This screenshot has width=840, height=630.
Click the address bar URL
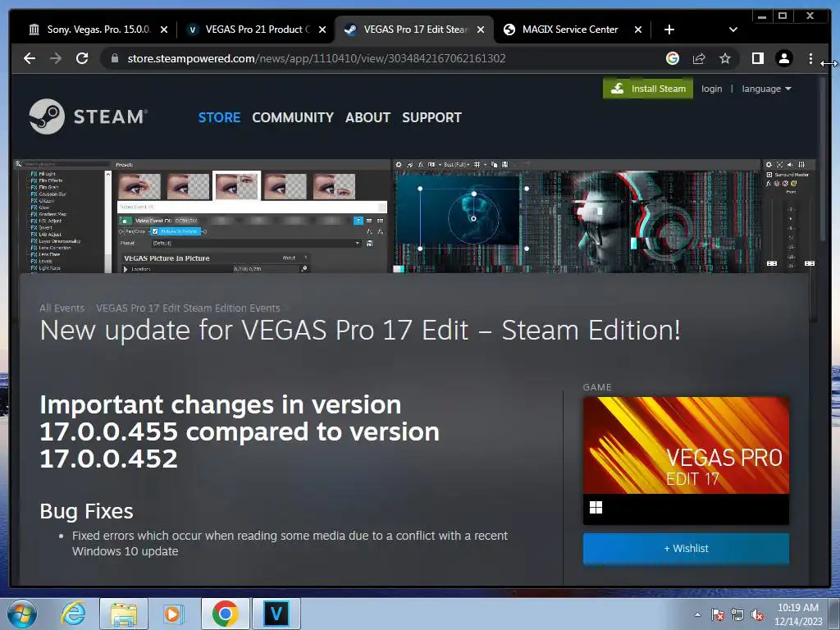pyautogui.click(x=316, y=58)
